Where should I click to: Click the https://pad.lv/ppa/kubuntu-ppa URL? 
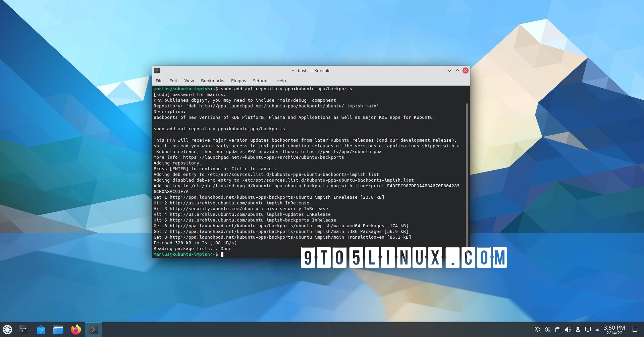(x=341, y=152)
